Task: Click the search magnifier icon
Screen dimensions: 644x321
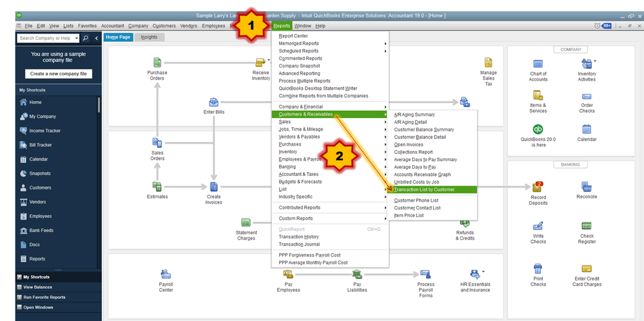Action: click(x=86, y=38)
